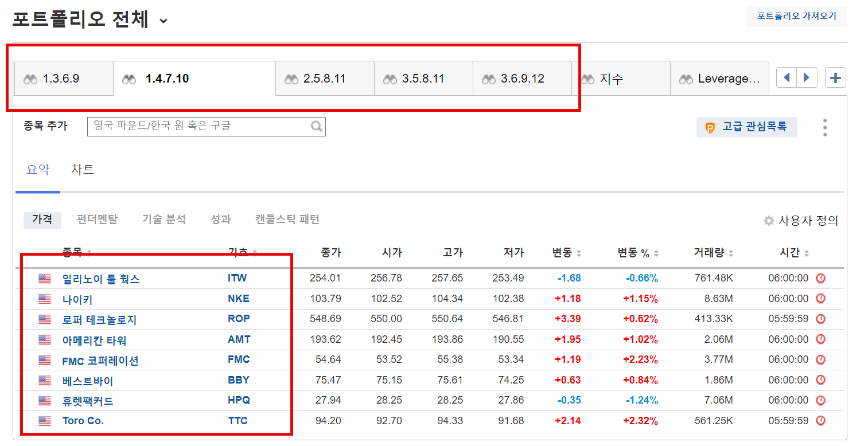Image resolution: width=868 pixels, height=446 pixels.
Task: Click the AMT ticker symbol
Action: coord(239,339)
